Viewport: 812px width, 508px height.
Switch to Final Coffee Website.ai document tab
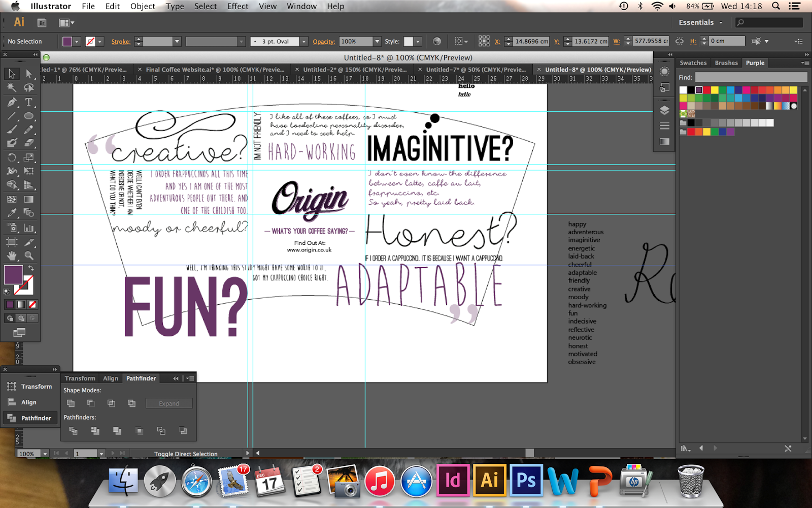[x=215, y=70]
